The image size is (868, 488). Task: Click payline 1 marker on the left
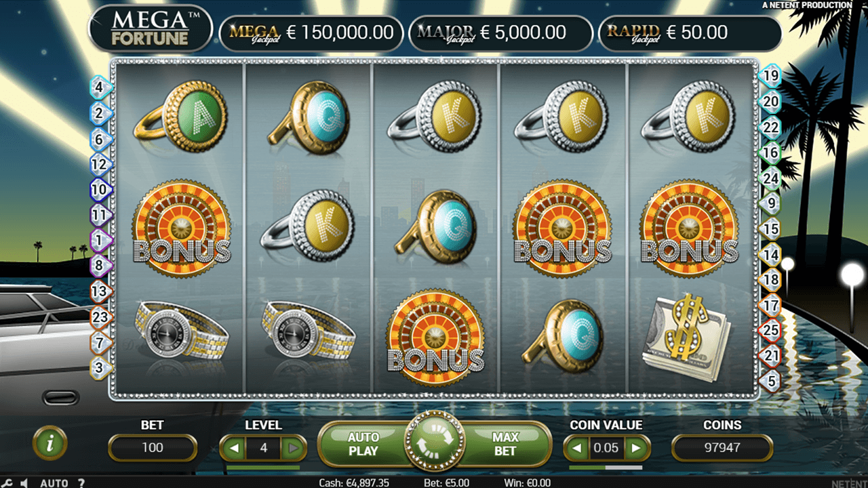tap(100, 241)
